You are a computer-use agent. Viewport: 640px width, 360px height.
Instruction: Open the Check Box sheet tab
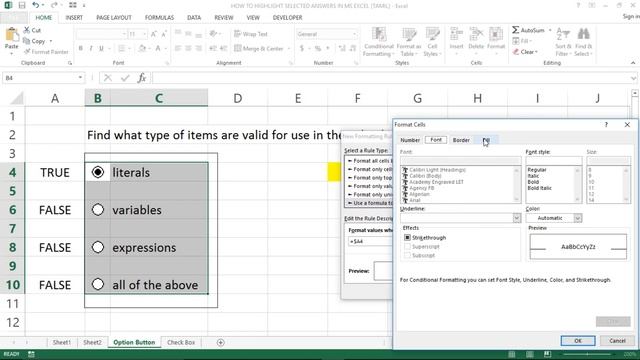click(x=181, y=342)
